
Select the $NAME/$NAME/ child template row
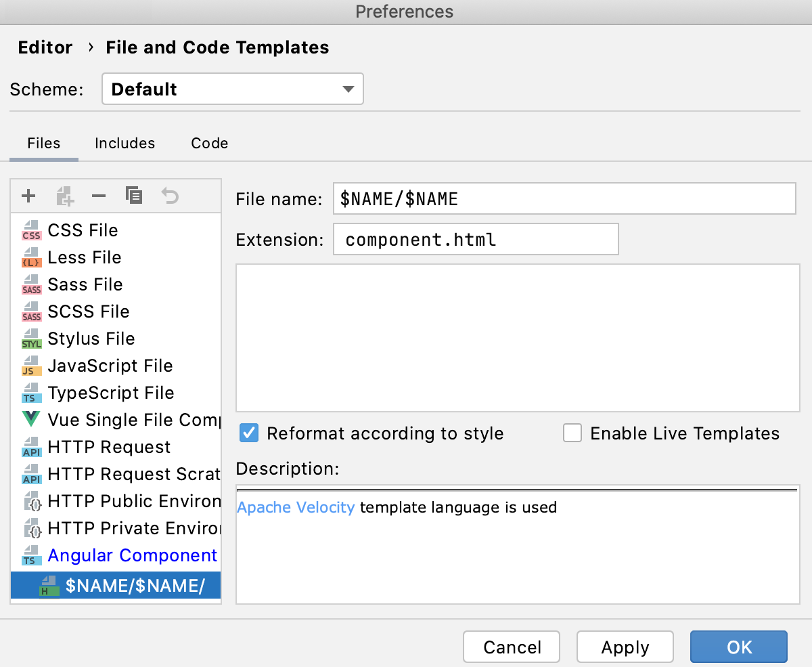[x=116, y=585]
